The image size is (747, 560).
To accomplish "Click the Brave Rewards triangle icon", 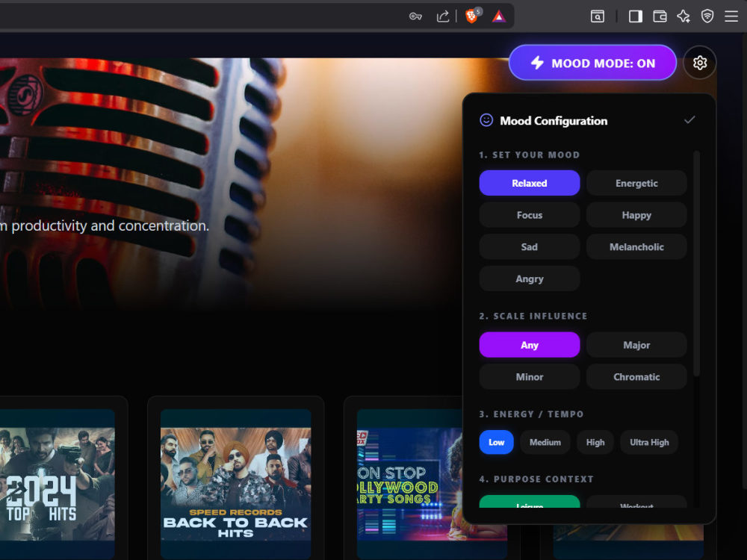I will tap(498, 16).
